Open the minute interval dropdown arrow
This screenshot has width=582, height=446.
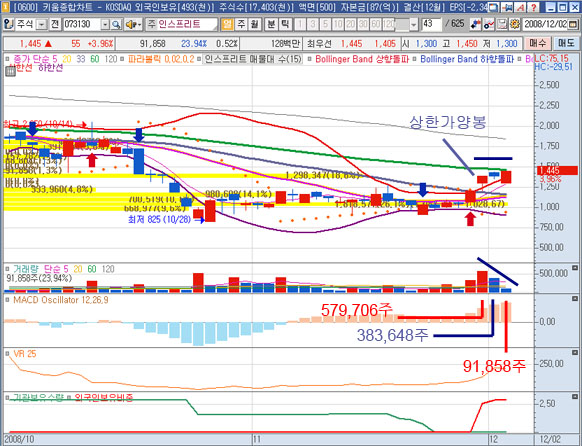(x=414, y=25)
